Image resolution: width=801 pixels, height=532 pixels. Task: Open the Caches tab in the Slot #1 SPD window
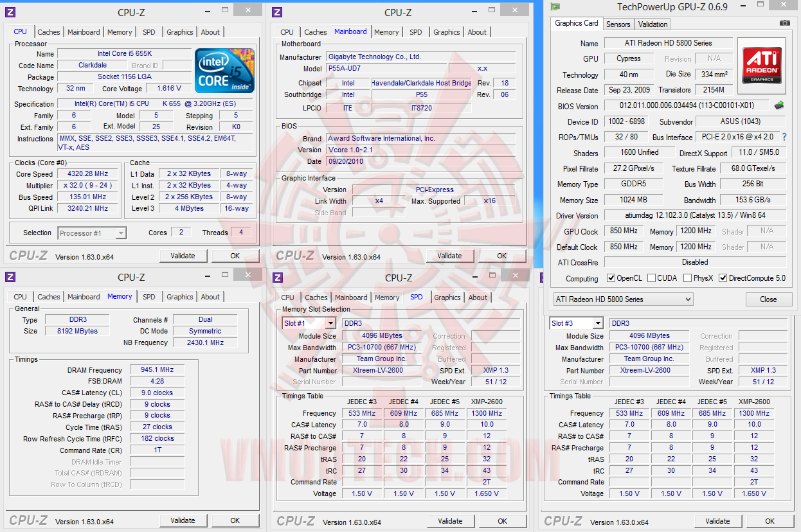tap(316, 297)
